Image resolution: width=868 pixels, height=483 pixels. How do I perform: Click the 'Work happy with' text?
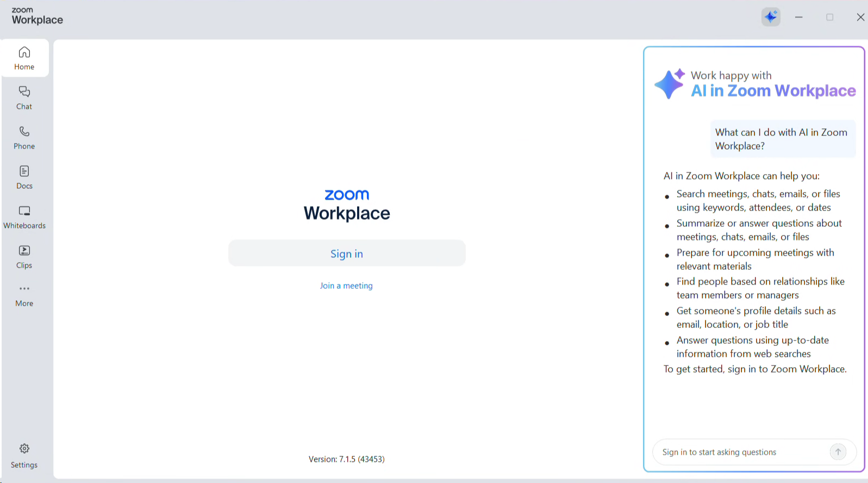click(731, 76)
